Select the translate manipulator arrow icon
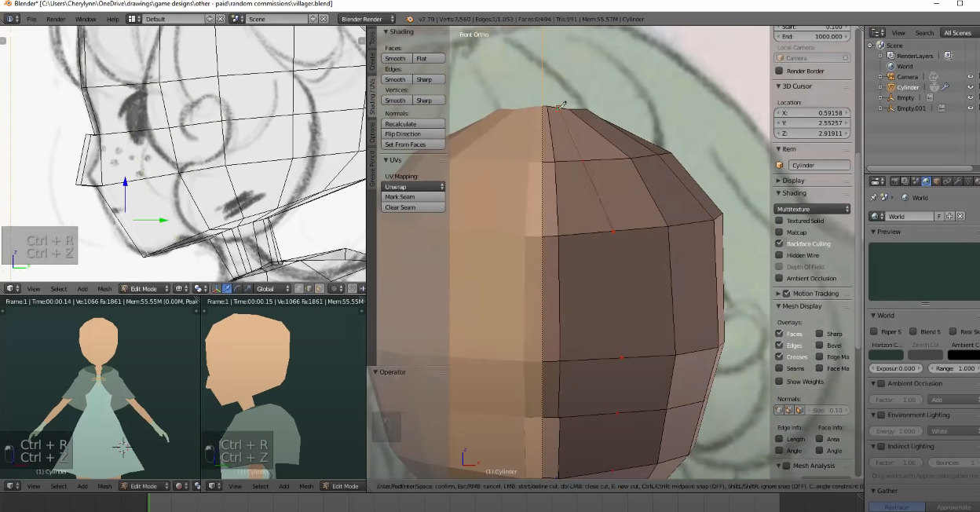 [227, 289]
